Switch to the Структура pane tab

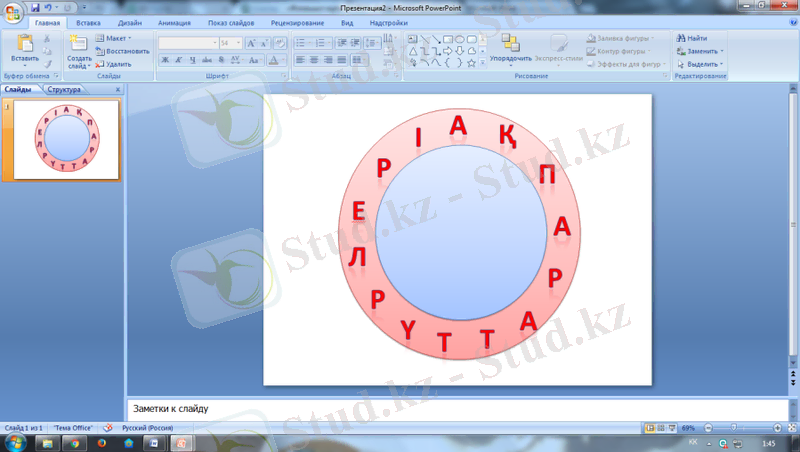pyautogui.click(x=63, y=90)
